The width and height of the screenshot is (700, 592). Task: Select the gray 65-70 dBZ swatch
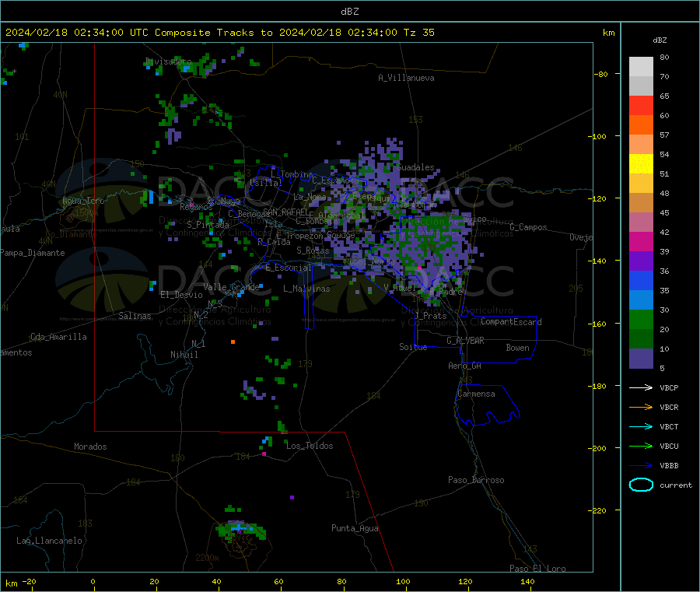click(641, 86)
